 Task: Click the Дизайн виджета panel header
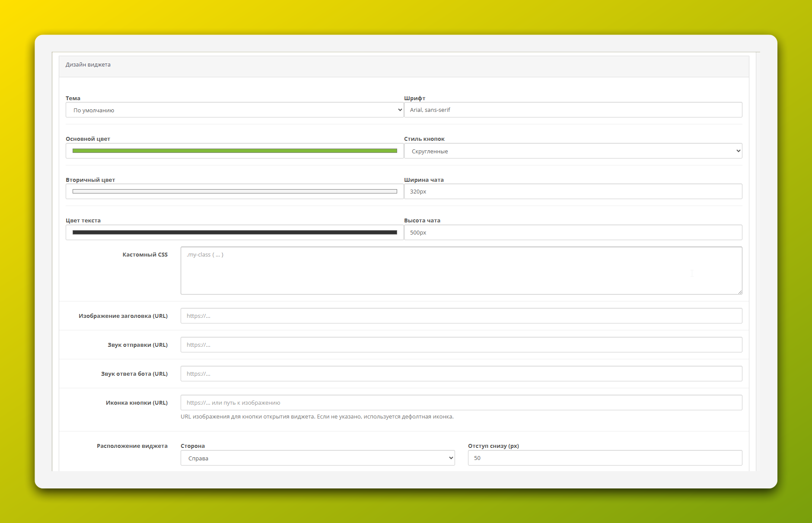88,65
